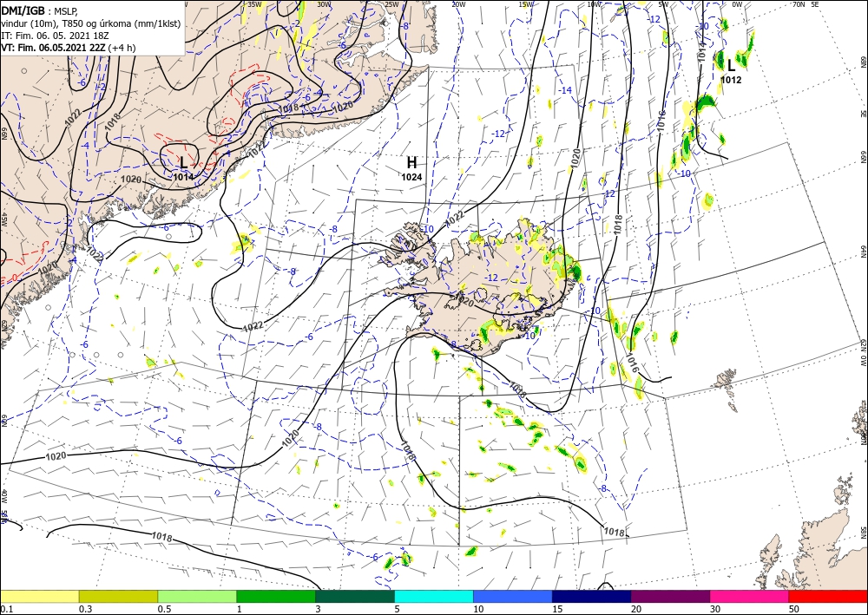Select the pink 30 mm legend band
Viewport: 868px width, 615px height.
click(750, 597)
